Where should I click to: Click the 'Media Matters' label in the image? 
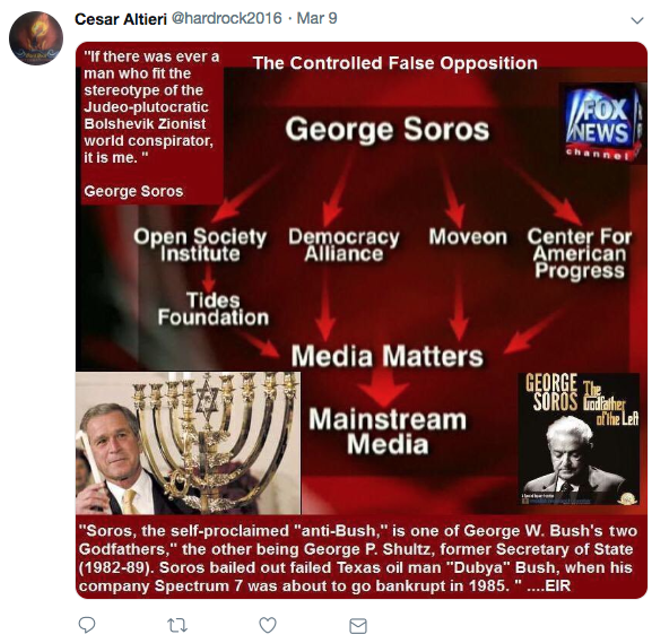(387, 356)
